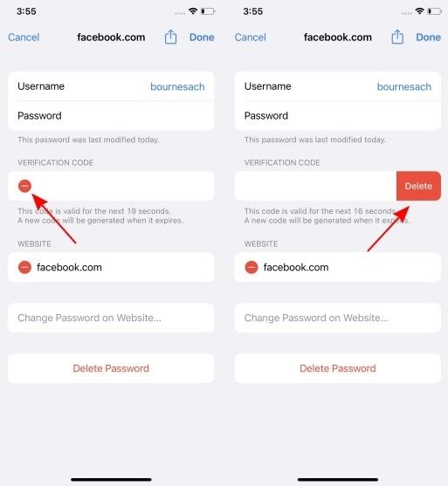
Task: Tap share icon in left screen header
Action: (x=170, y=38)
